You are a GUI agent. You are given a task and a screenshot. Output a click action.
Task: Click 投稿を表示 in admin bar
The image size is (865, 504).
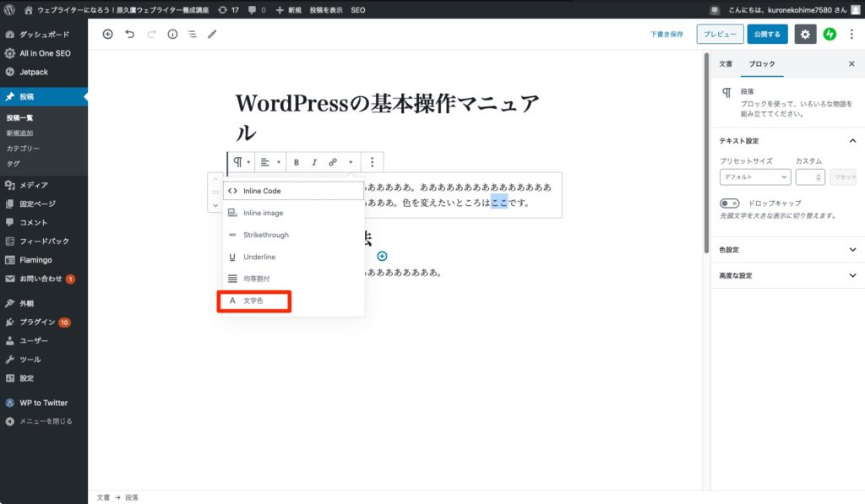[x=325, y=9]
